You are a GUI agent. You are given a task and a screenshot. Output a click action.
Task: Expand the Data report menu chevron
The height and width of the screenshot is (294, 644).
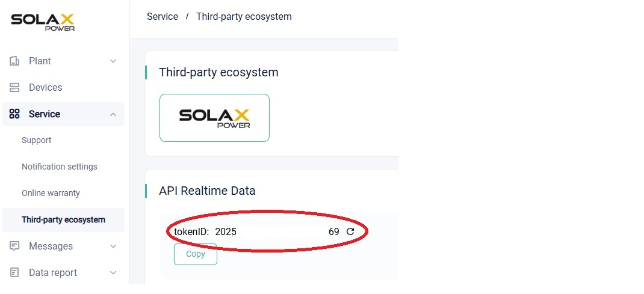[113, 273]
